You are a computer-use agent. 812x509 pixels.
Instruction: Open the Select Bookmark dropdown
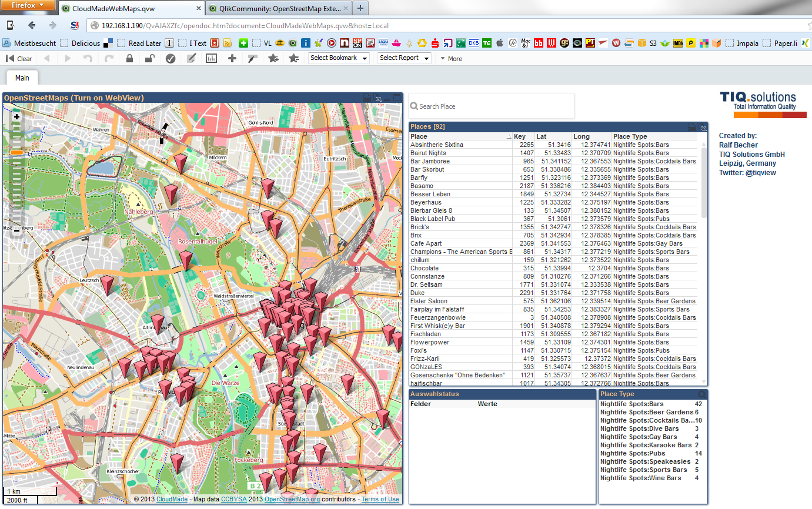pos(339,58)
